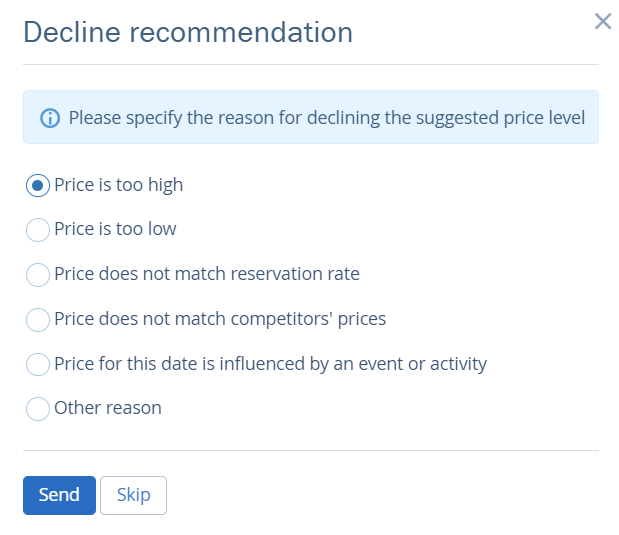Viewport: 619px width, 535px height.
Task: Send the decline reason
Action: pos(59,495)
